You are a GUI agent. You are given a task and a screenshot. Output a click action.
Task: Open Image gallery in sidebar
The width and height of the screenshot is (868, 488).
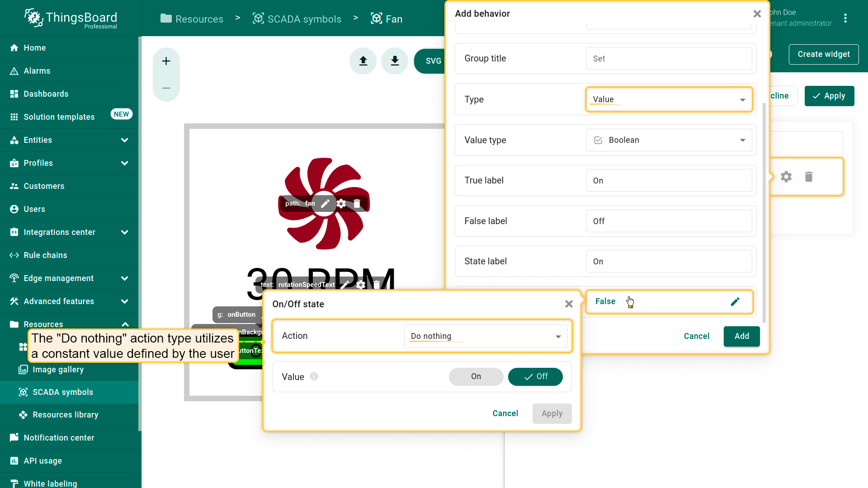(x=58, y=370)
